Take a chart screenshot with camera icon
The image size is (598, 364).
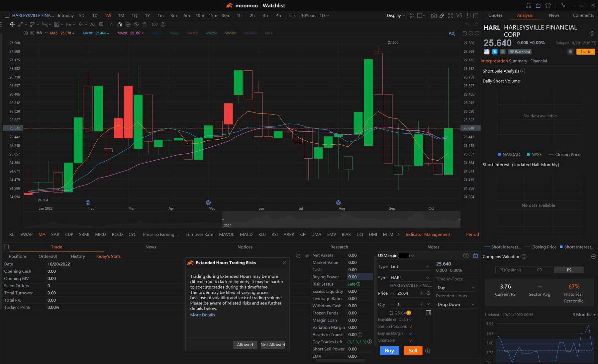(x=434, y=16)
